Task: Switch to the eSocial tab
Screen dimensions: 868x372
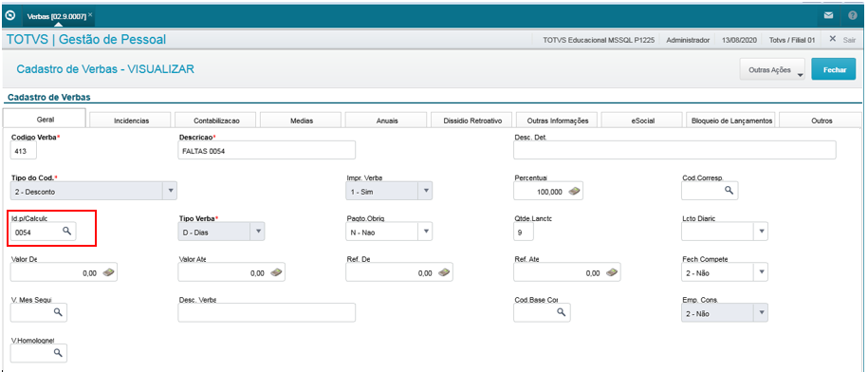Action: point(642,121)
